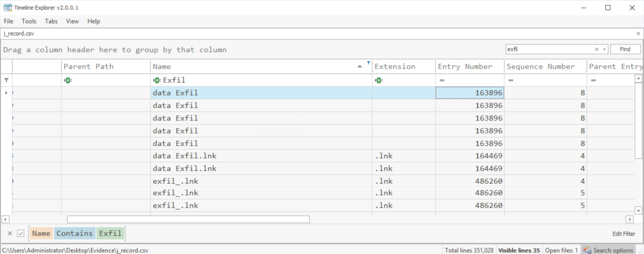Screen dimensions: 644x254
Task: Toggle the enable filter checkbox
Action: click(21, 233)
